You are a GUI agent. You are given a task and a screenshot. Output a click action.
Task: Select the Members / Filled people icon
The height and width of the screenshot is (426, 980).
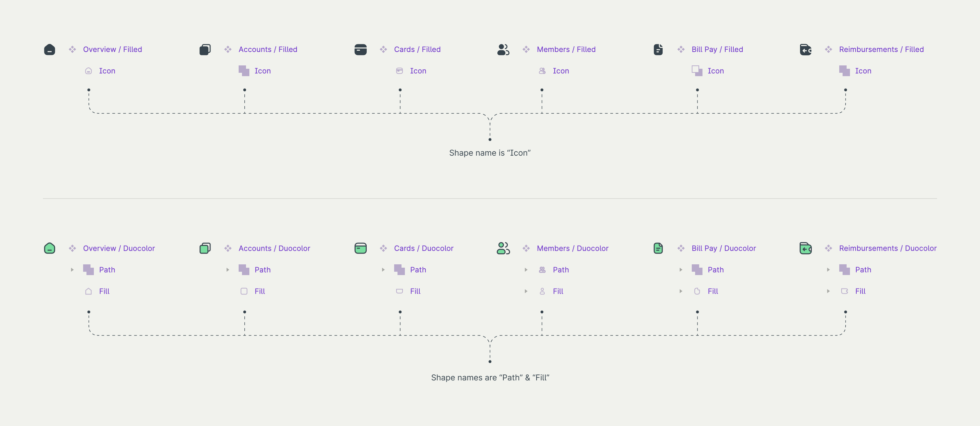(503, 49)
